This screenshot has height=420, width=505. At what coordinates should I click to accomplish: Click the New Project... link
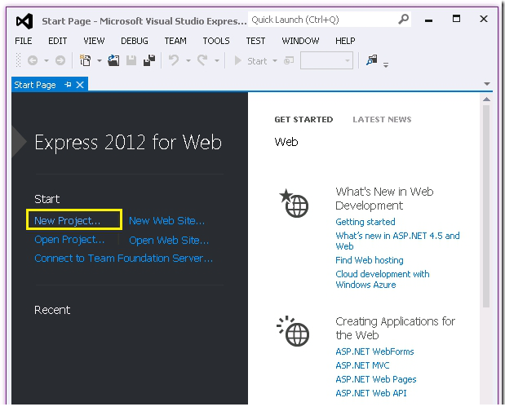(x=68, y=220)
